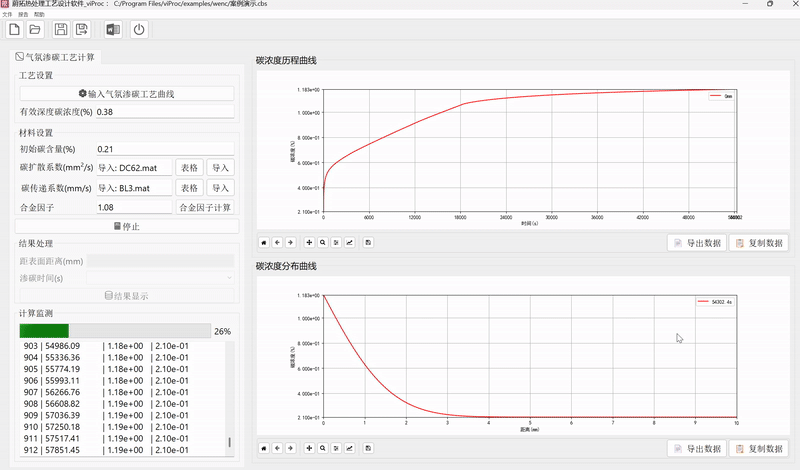Viewport: 800px width, 470px height.
Task: Expand the 渗碳时间(s) dropdown
Action: tap(229, 278)
